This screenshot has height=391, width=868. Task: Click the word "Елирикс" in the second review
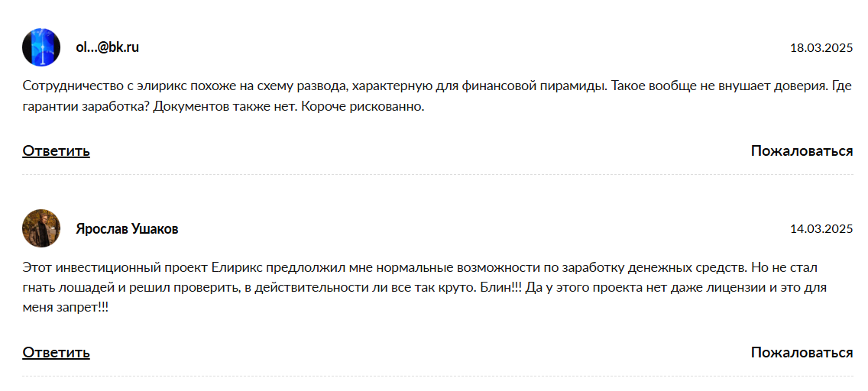[x=235, y=267]
